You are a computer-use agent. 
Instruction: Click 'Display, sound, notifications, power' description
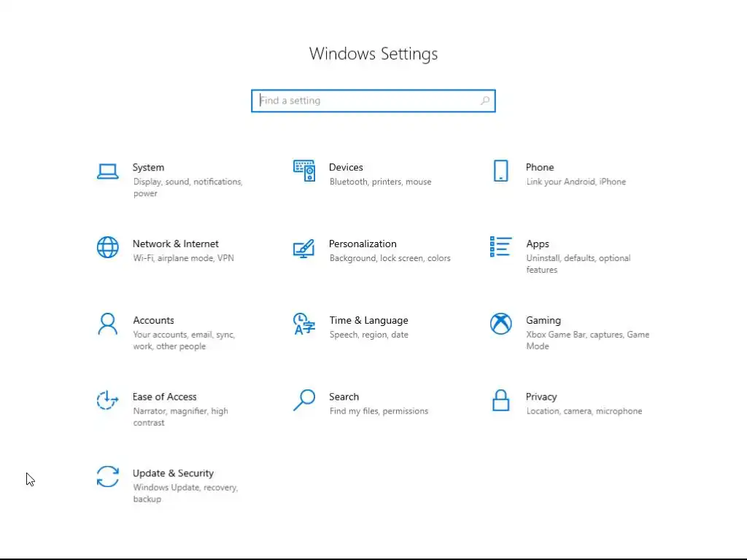point(187,187)
